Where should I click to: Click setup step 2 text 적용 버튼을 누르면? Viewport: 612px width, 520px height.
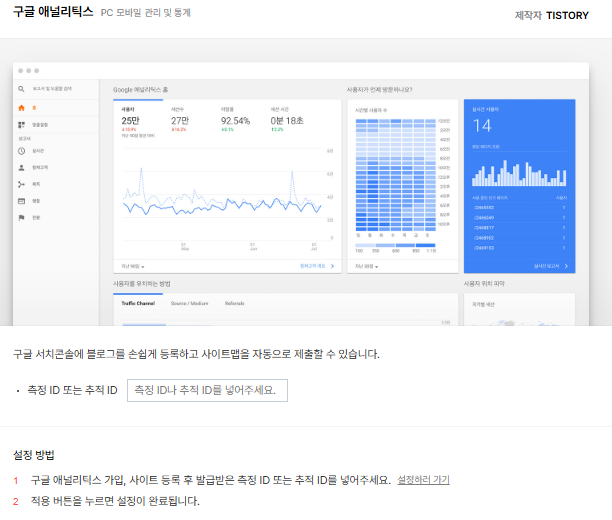point(115,501)
